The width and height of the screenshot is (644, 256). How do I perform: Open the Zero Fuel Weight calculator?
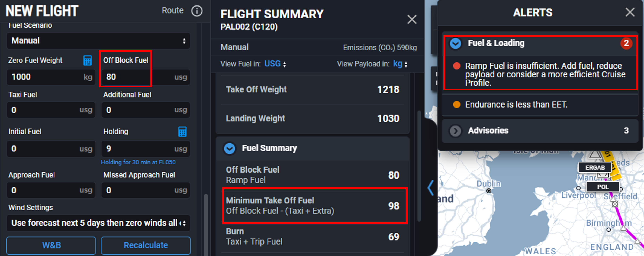click(88, 60)
